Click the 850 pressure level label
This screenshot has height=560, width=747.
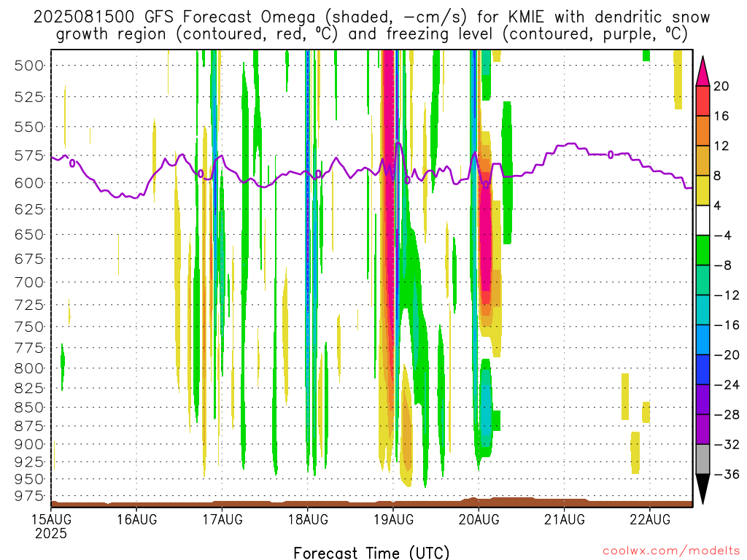tap(29, 408)
